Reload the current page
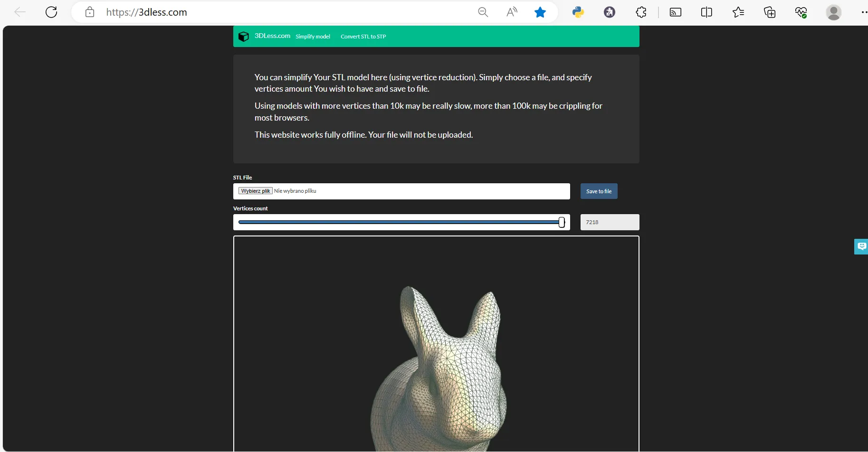Screen dimensions: 868x452 point(51,12)
